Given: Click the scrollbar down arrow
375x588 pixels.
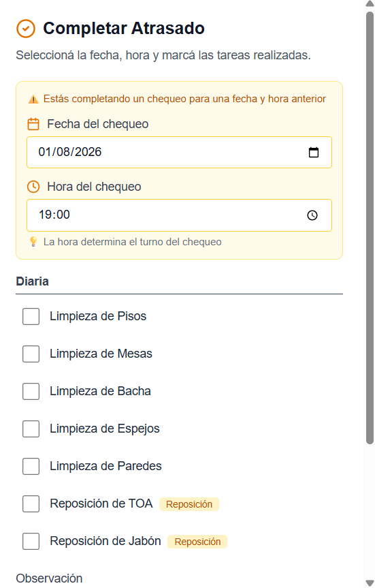Looking at the screenshot, I should click(x=370, y=583).
